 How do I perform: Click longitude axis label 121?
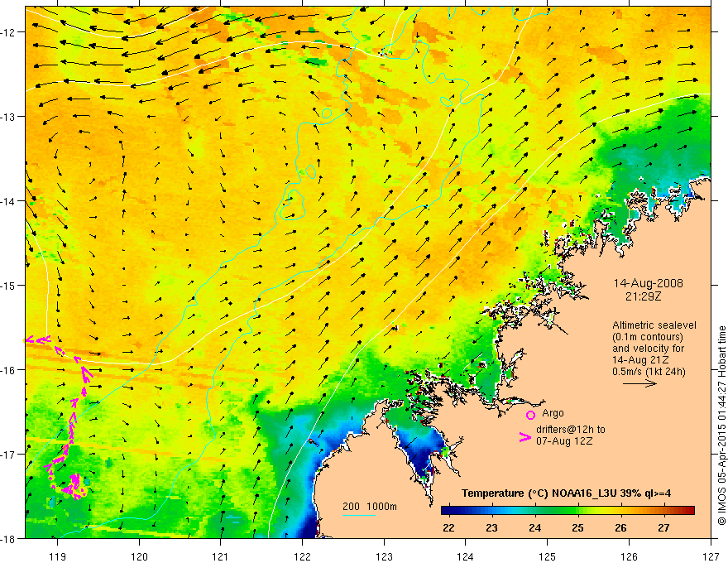221,556
